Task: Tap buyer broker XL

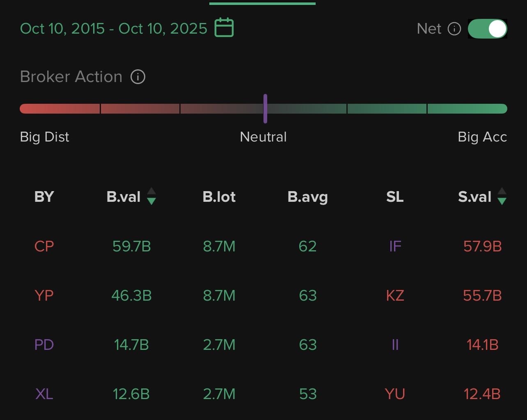Action: point(44,394)
